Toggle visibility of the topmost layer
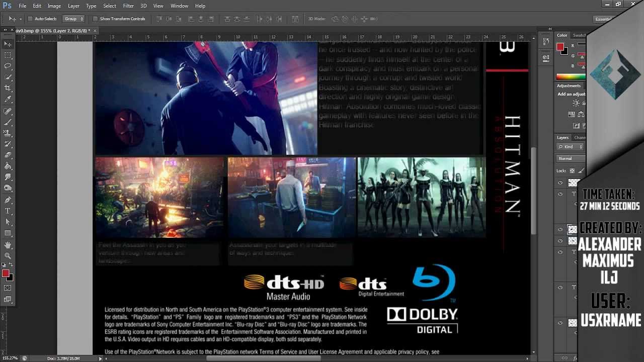 tap(560, 183)
